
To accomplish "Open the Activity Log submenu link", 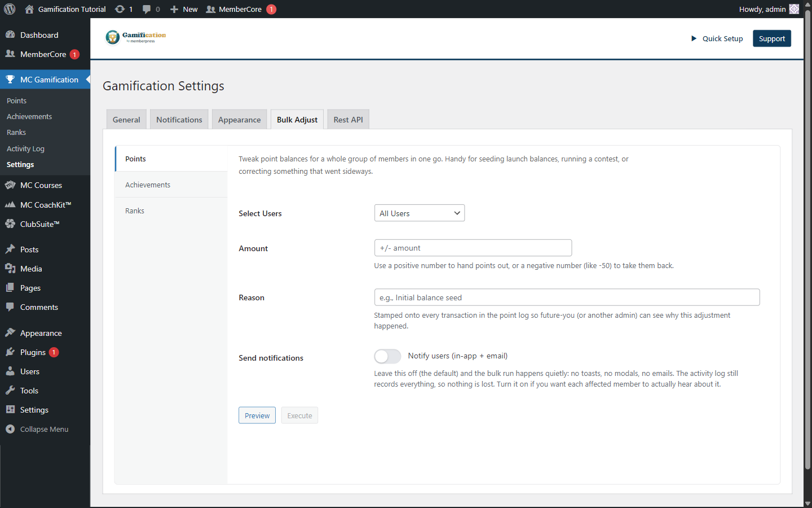I will coord(25,148).
